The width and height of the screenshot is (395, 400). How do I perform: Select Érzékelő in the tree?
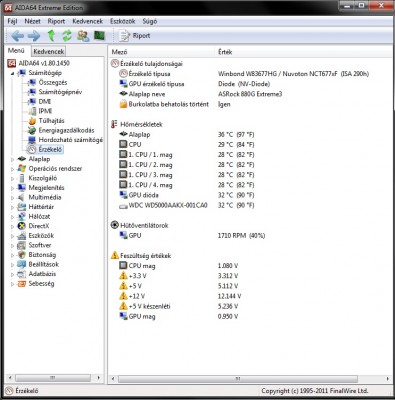50,149
